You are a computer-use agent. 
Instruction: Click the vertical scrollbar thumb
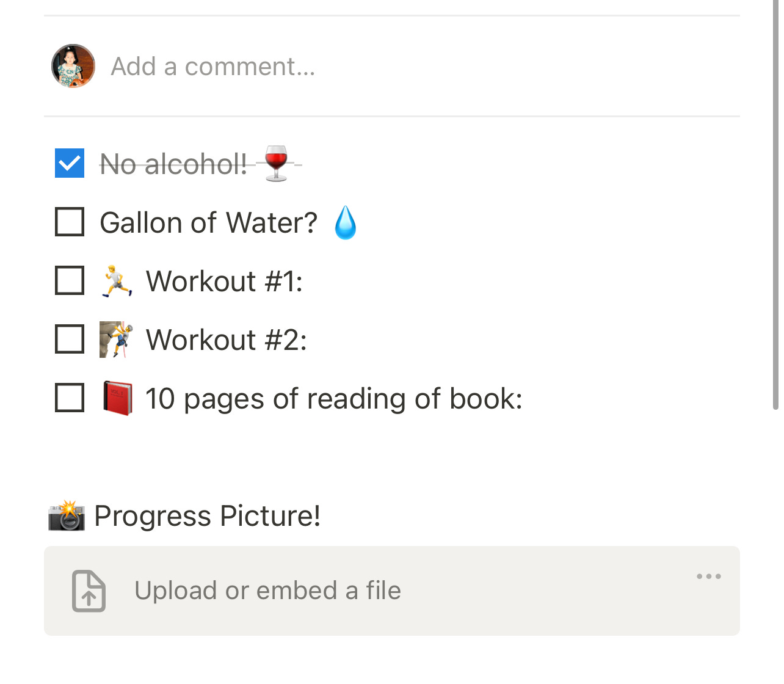point(775,205)
